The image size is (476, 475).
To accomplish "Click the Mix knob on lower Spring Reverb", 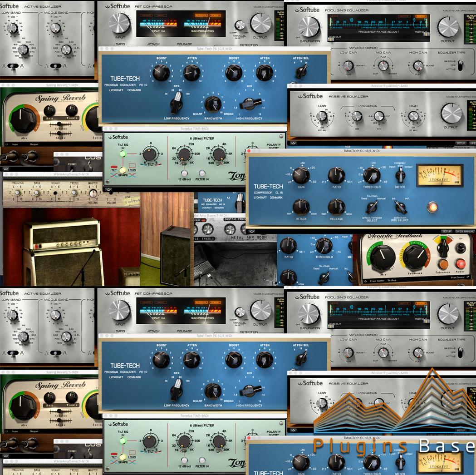I will (x=23, y=407).
